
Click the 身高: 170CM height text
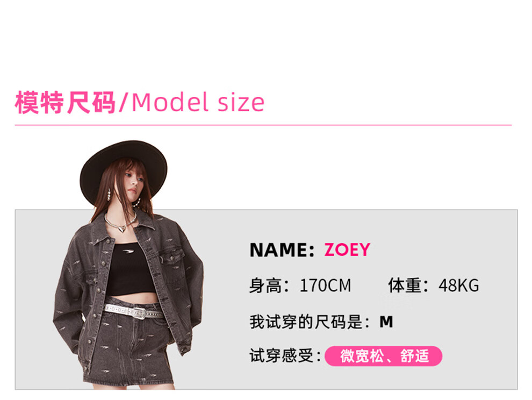point(300,285)
